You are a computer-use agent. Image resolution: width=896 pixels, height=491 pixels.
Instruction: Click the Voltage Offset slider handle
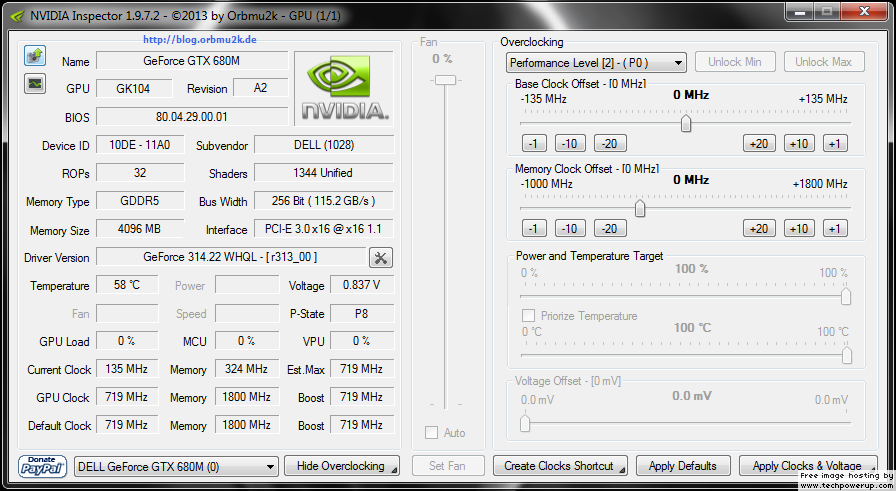pos(525,424)
